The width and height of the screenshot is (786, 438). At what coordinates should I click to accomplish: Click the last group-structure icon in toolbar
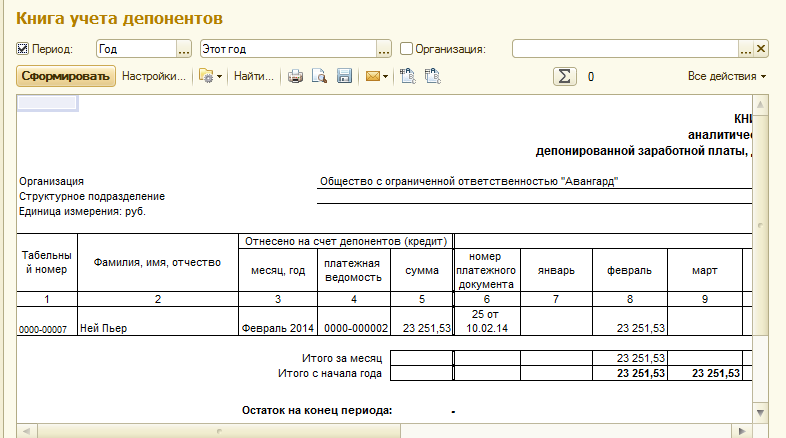point(432,76)
